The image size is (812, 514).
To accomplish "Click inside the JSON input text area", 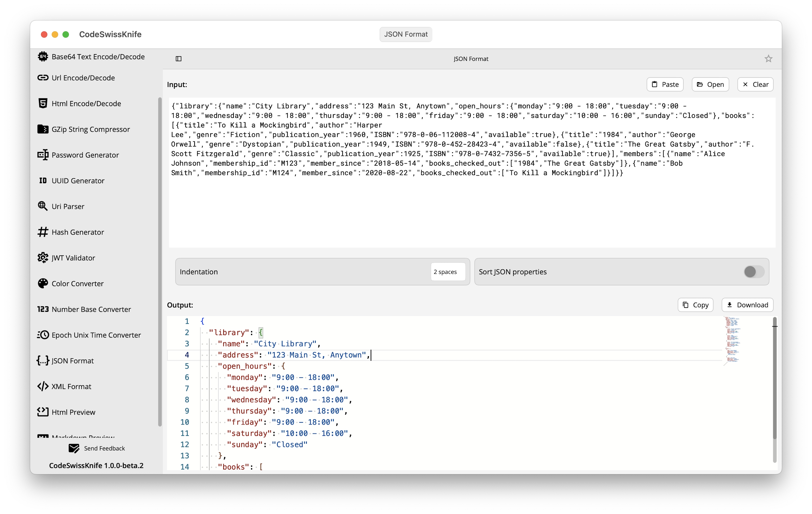I will click(x=472, y=172).
